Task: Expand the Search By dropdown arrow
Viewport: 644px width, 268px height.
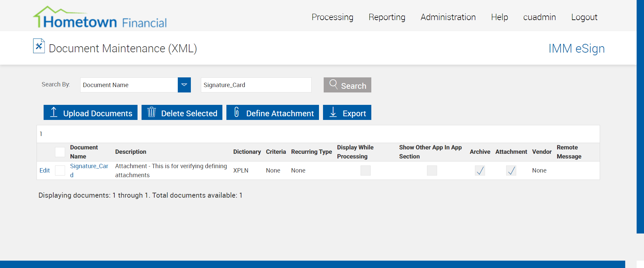Action: (184, 85)
